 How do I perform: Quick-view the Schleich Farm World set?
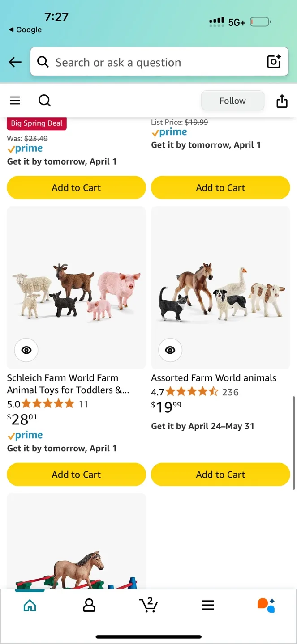pos(26,350)
